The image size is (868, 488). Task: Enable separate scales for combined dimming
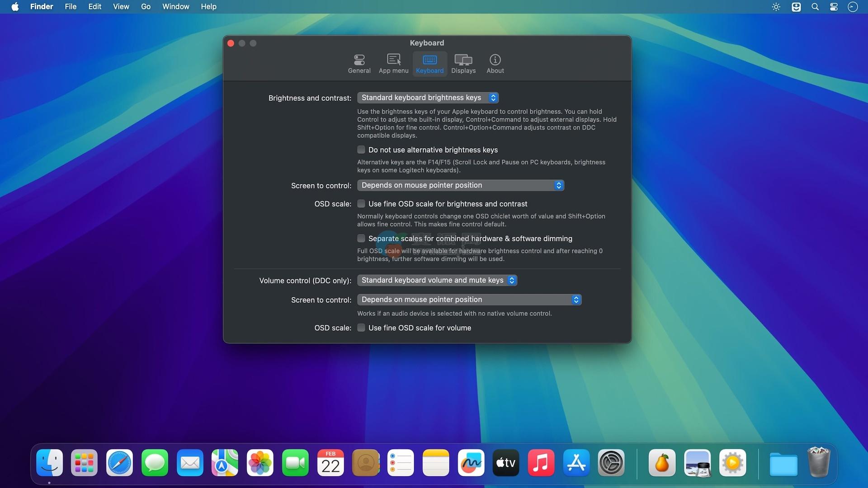(361, 239)
